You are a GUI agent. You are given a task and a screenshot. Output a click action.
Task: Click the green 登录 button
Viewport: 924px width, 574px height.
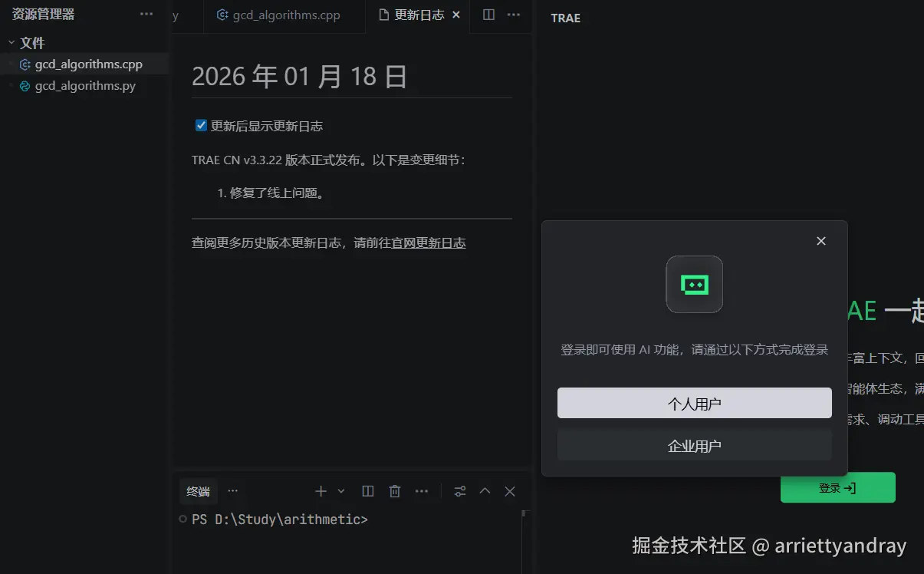pos(838,487)
